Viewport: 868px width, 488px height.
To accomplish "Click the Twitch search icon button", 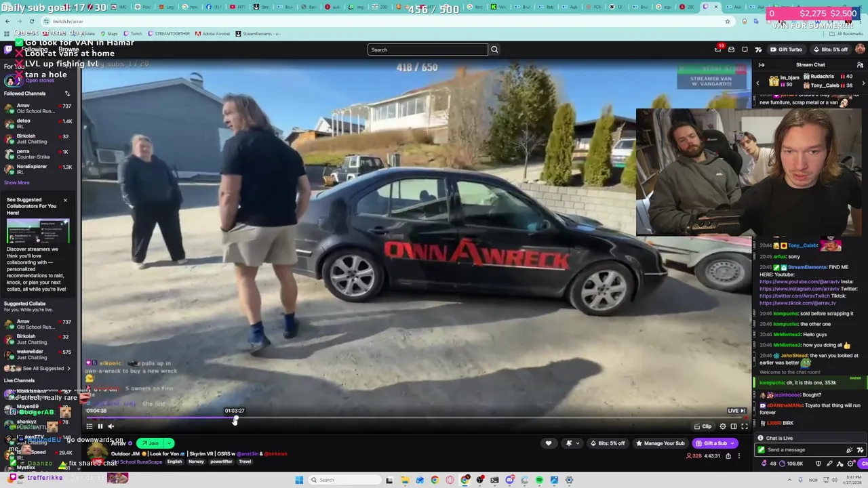I will 494,49.
